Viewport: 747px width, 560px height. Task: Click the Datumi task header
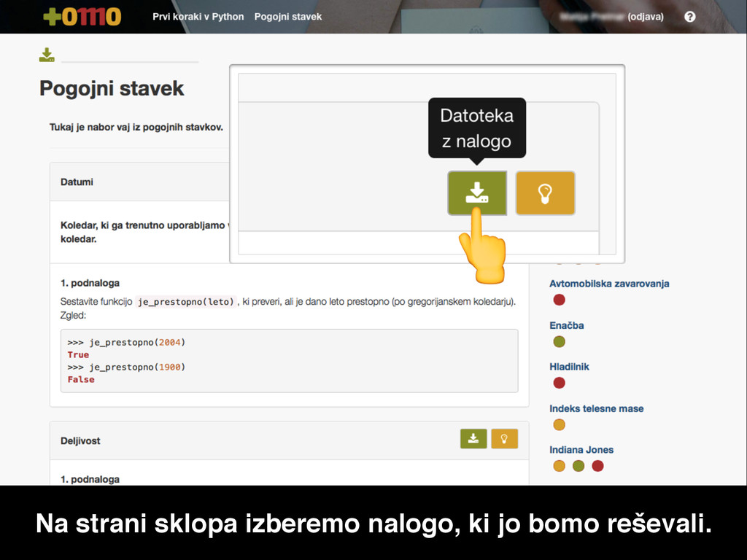pyautogui.click(x=77, y=182)
